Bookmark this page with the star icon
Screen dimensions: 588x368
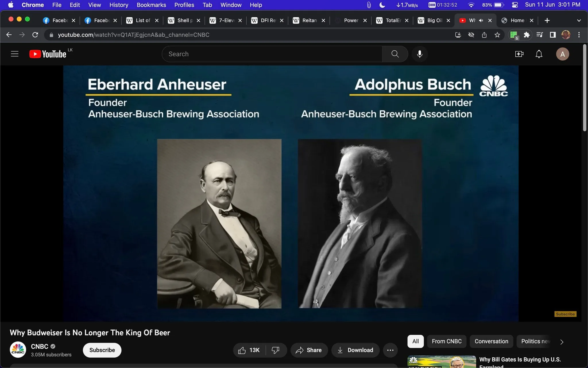(498, 35)
